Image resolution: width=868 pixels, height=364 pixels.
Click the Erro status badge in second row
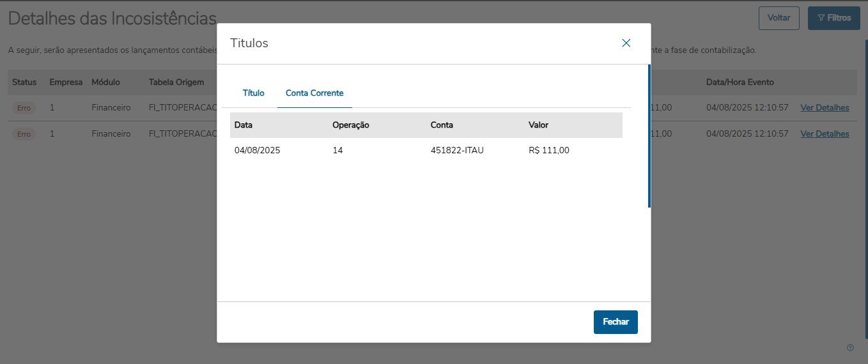24,134
